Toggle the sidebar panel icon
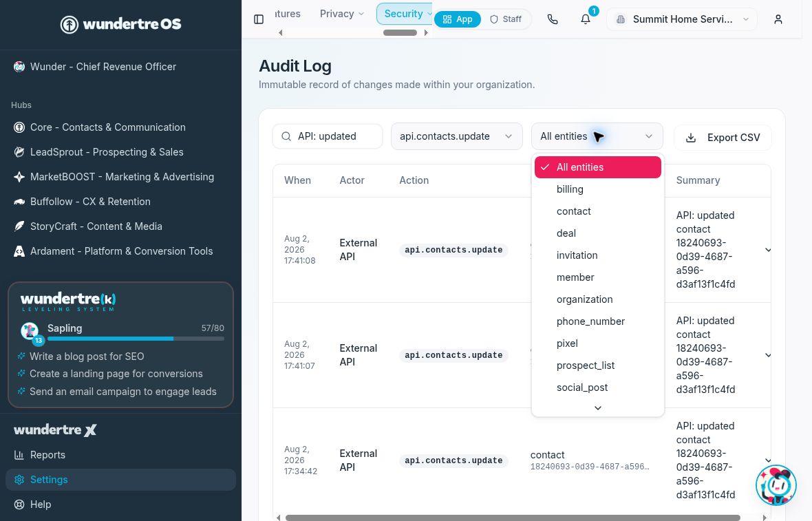Screen dimensions: 812x521 coord(259,19)
